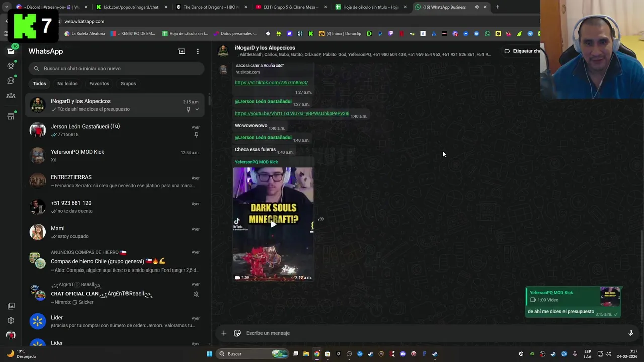Select the Favoritos filter

tap(99, 84)
